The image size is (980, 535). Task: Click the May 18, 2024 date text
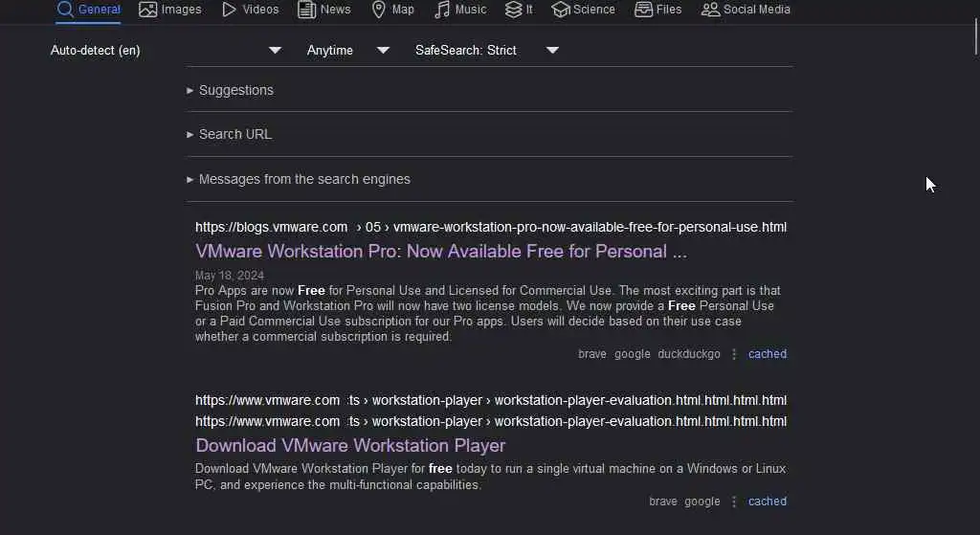(230, 276)
